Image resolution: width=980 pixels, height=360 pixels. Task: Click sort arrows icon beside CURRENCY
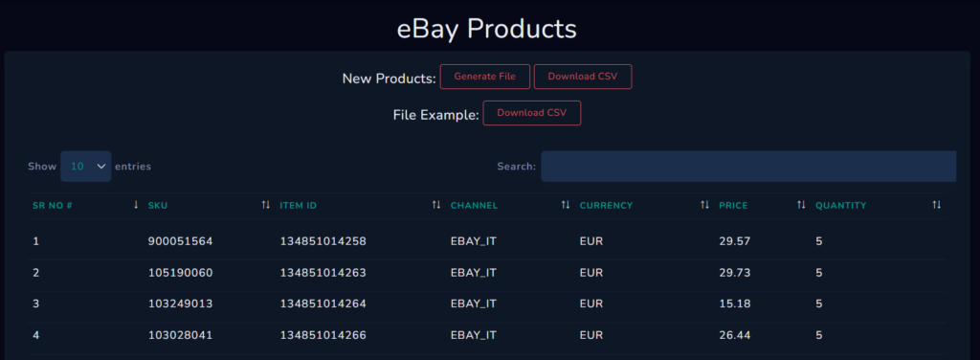705,205
